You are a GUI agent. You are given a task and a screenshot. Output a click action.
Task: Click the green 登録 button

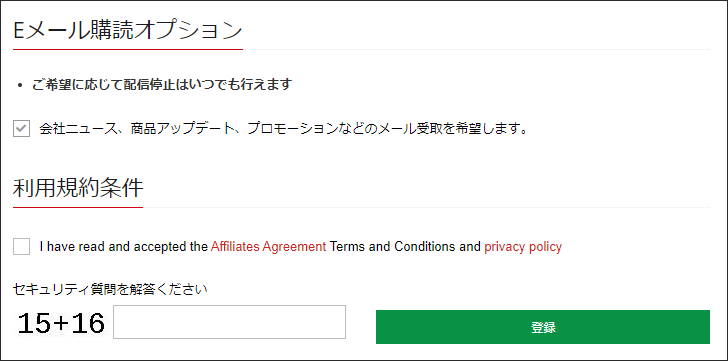tap(543, 327)
